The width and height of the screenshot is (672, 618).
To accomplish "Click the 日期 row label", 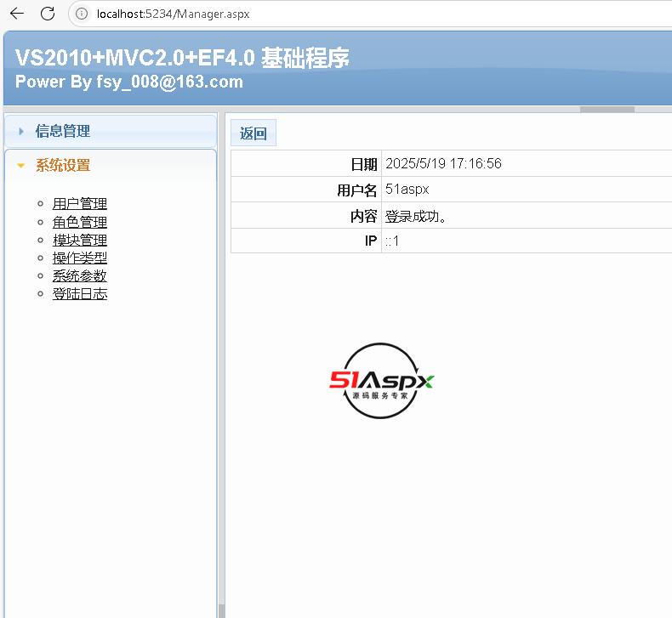I will click(x=363, y=164).
